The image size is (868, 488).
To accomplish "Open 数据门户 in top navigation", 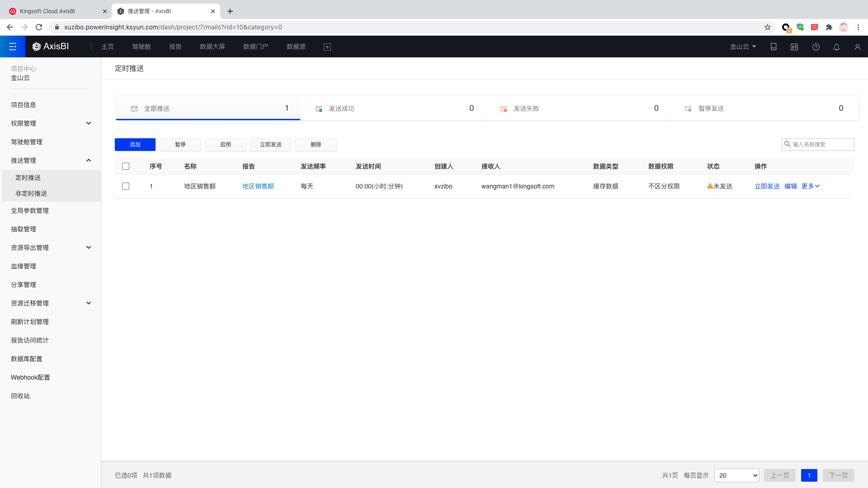I will tap(256, 47).
